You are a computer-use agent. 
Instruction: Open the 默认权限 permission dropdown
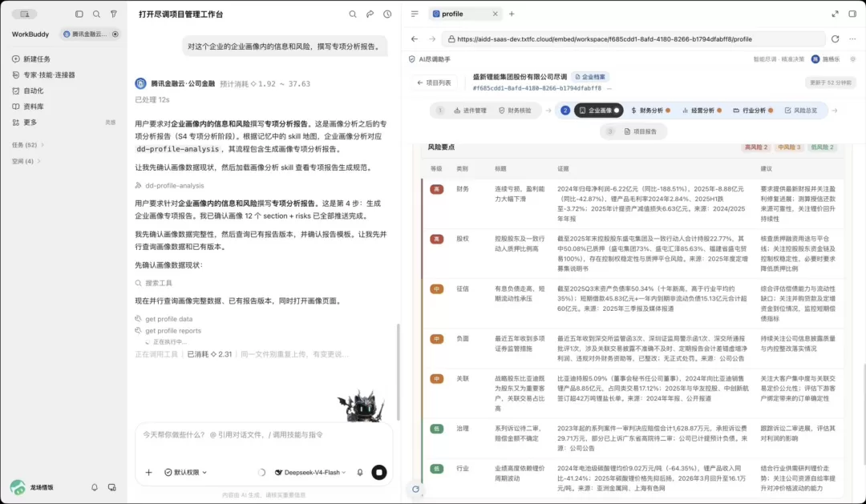click(185, 473)
